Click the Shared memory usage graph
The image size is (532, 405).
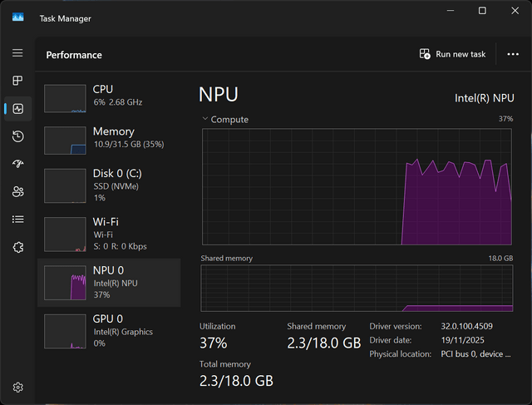tap(357, 289)
